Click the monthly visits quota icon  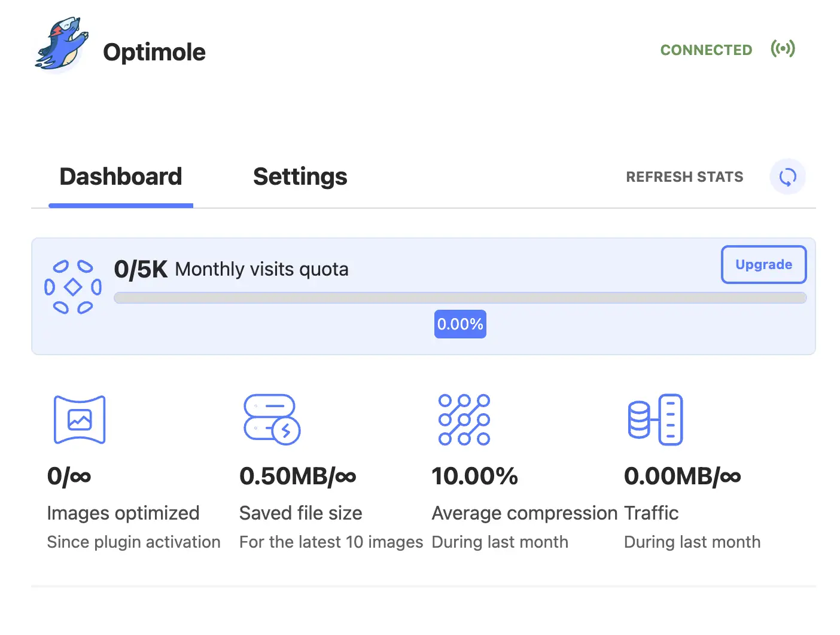pyautogui.click(x=73, y=287)
